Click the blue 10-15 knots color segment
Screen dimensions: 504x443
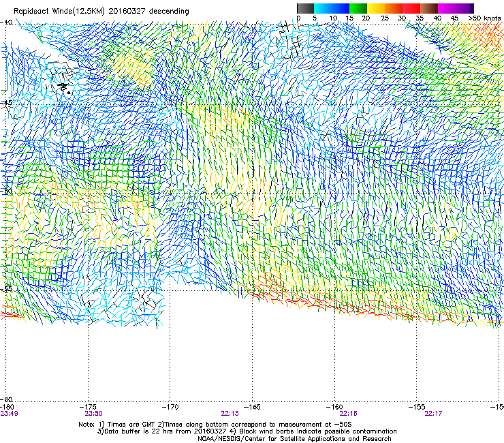(341, 8)
